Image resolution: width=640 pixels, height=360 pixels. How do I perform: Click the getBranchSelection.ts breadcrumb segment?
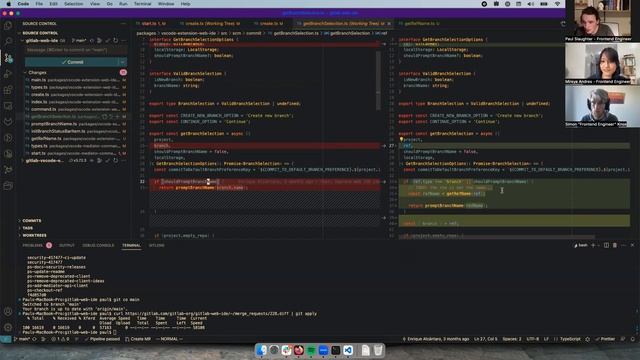[x=296, y=33]
